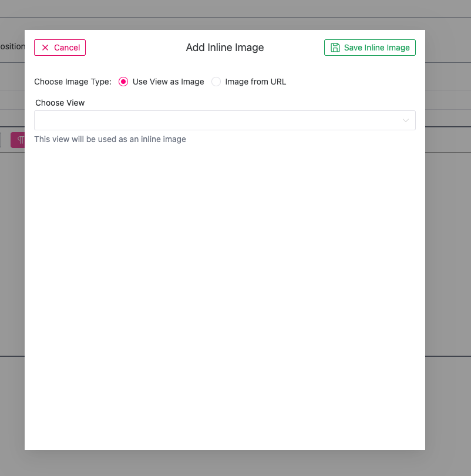Select the Use View as Image radio
Viewport: 471px width, 476px height.
click(123, 82)
